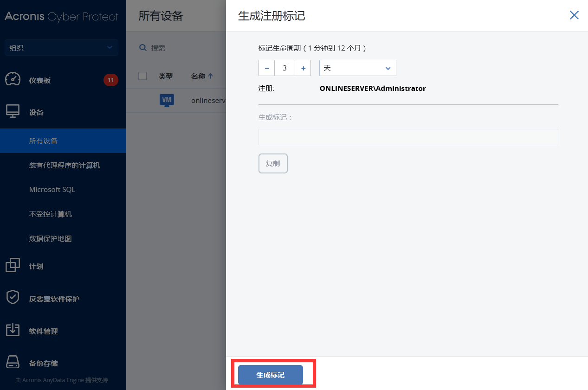Open 软件管理 menu item
Screen dimensions: 588x390
pos(44,331)
